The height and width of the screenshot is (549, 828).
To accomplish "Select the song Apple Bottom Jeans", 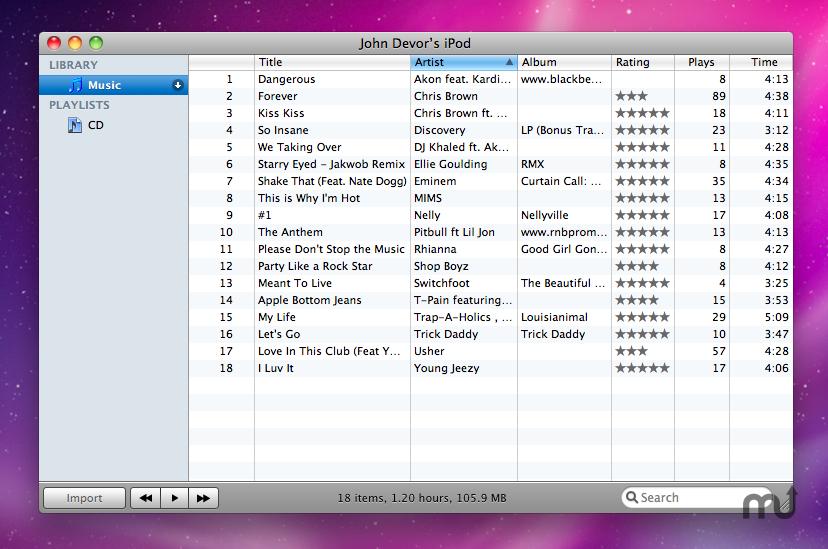I will 309,300.
